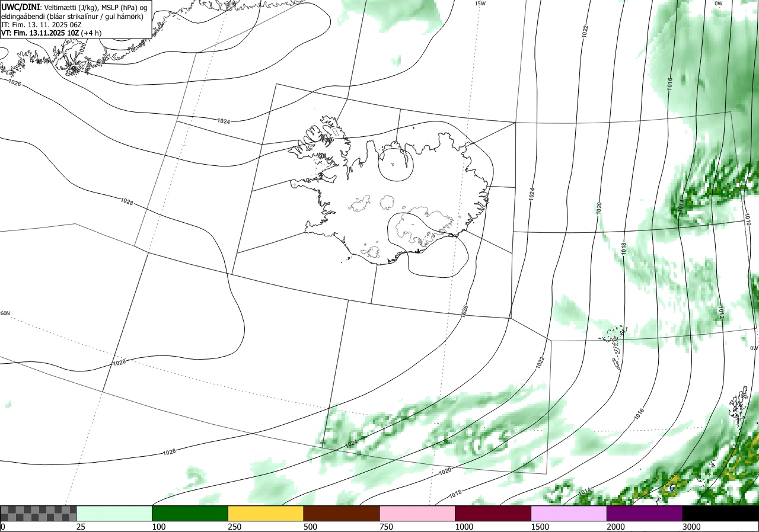759x532 pixels.
Task: Click the legend value "25"
Action: pyautogui.click(x=81, y=527)
